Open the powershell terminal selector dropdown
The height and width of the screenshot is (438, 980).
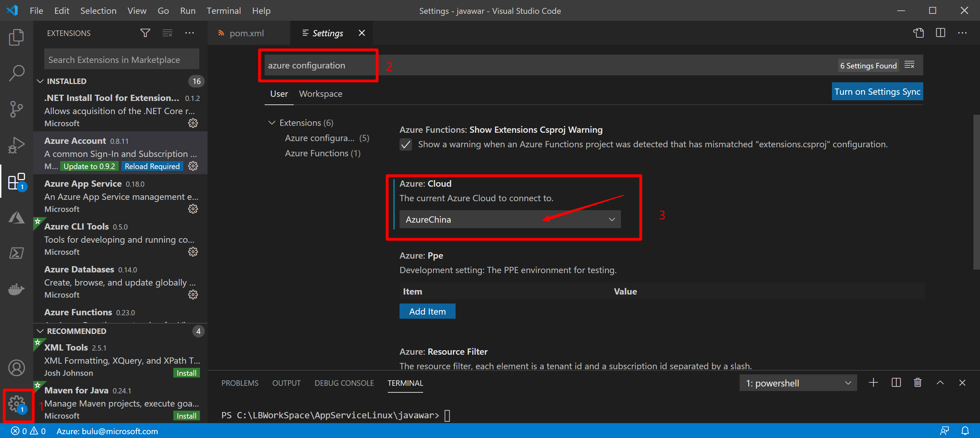coord(797,383)
